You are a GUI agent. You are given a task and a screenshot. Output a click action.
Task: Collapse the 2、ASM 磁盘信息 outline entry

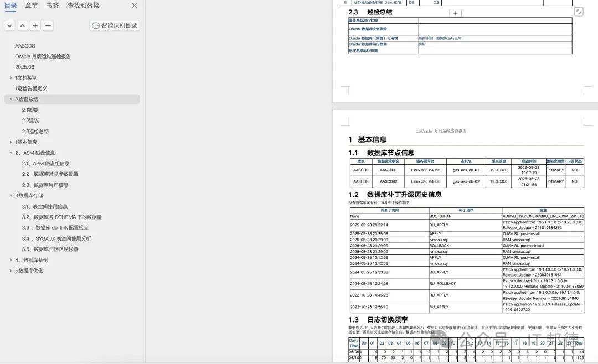(11, 153)
